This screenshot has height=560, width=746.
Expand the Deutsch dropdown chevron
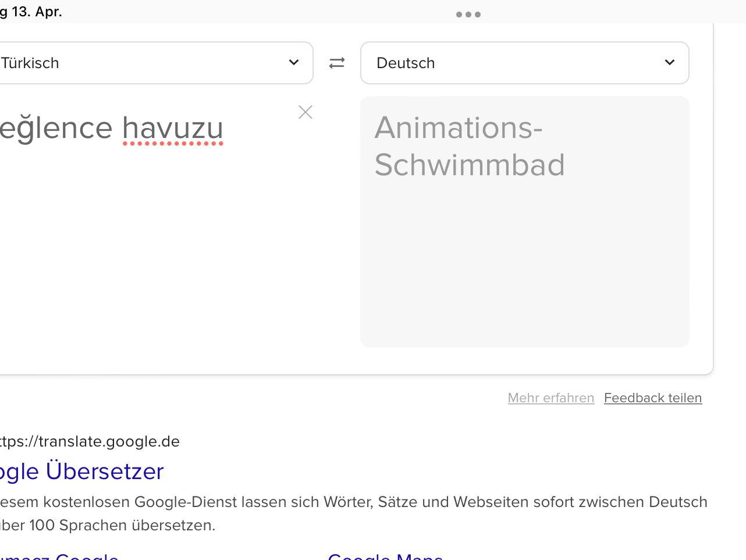click(x=670, y=63)
